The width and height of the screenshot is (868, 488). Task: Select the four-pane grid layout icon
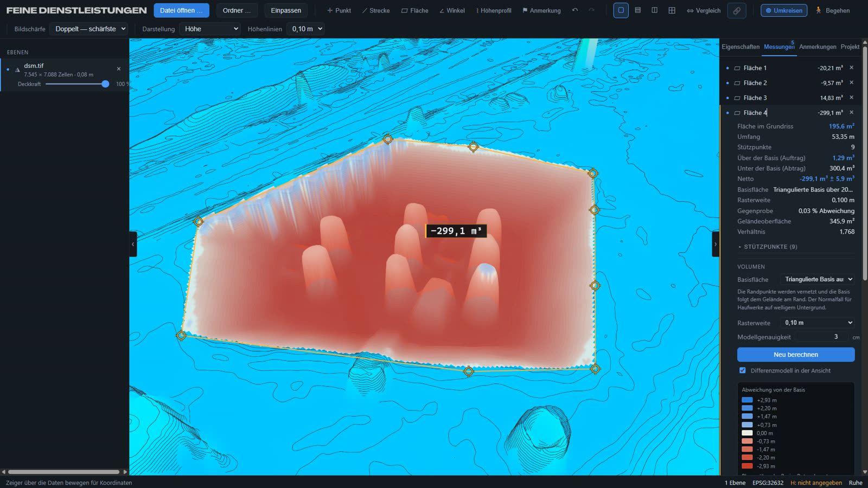click(x=672, y=10)
